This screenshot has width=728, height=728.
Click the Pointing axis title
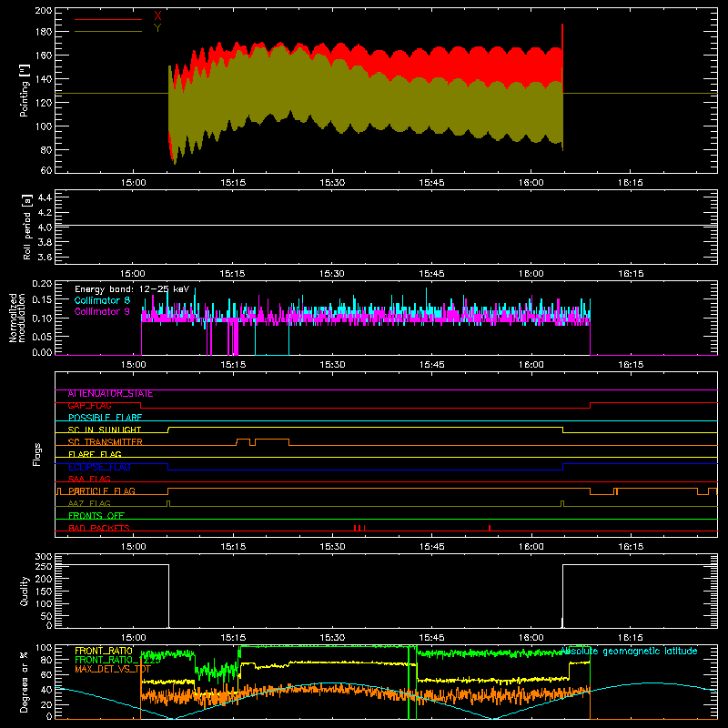25,90
